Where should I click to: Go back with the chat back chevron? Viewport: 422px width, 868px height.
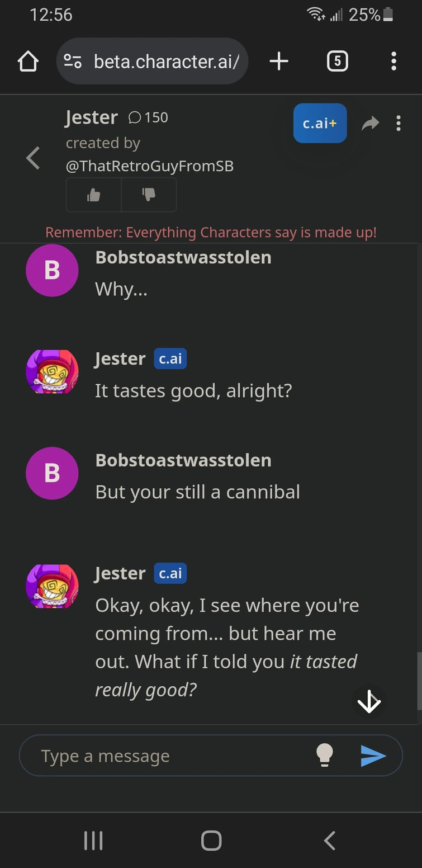[34, 158]
